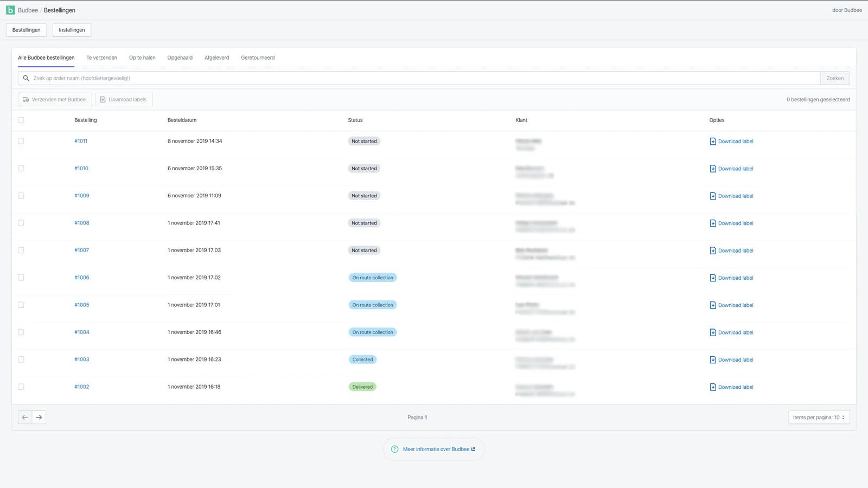Click download icon for order #1009
Viewport: 868px width, 488px height.
click(x=713, y=196)
